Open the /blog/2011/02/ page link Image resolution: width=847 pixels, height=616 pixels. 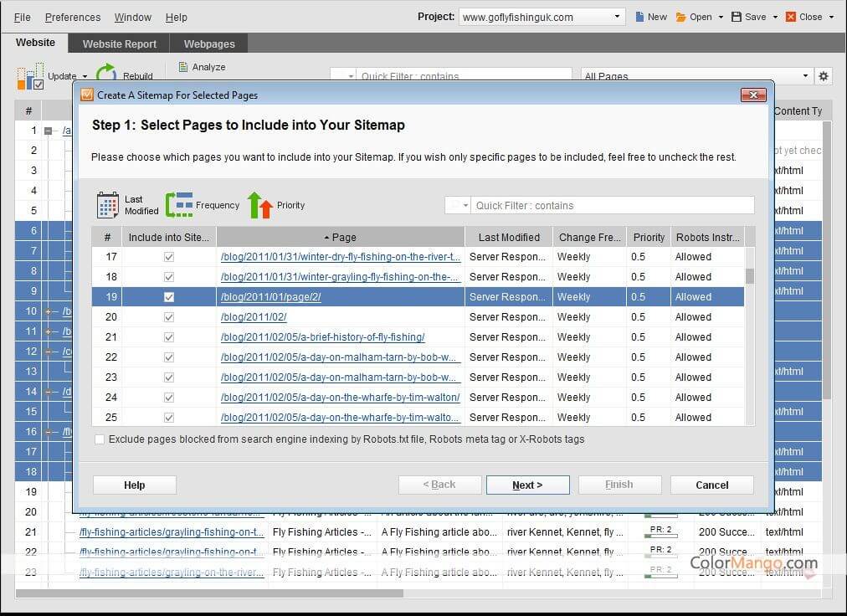pos(254,317)
